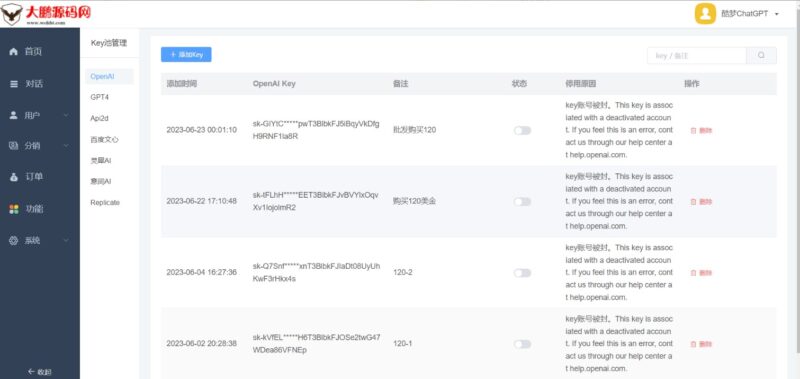The height and width of the screenshot is (379, 800).
Task: Expand the 用户 menu chevron
Action: point(66,115)
